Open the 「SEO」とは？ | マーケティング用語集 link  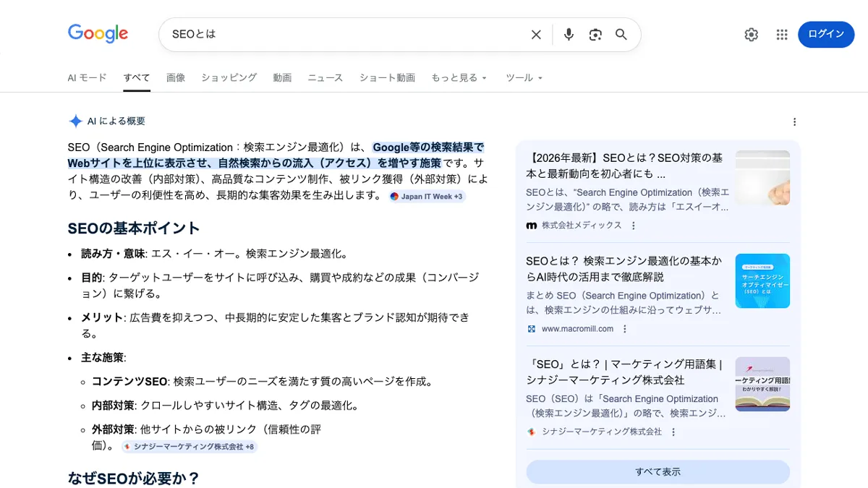click(625, 372)
